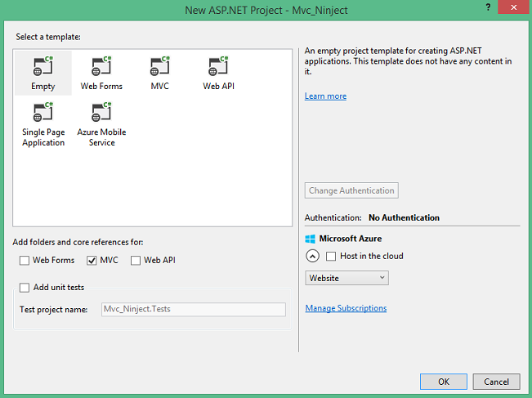Click the Change Authentication button
Image resolution: width=532 pixels, height=398 pixels.
(351, 190)
